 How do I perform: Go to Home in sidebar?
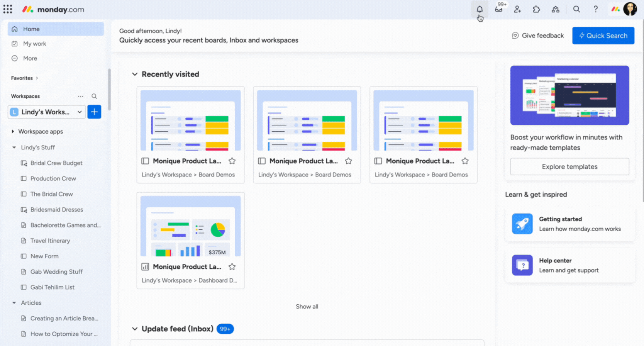56,29
